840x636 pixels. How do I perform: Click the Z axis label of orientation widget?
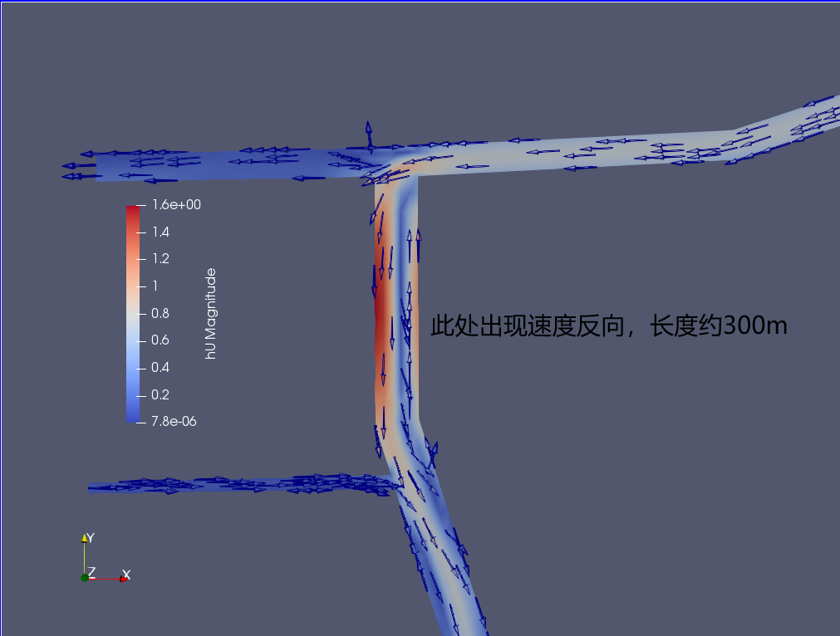coord(91,572)
